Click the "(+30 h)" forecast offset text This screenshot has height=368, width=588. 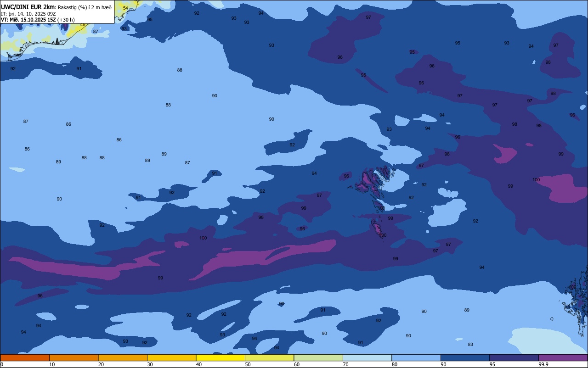pos(66,20)
